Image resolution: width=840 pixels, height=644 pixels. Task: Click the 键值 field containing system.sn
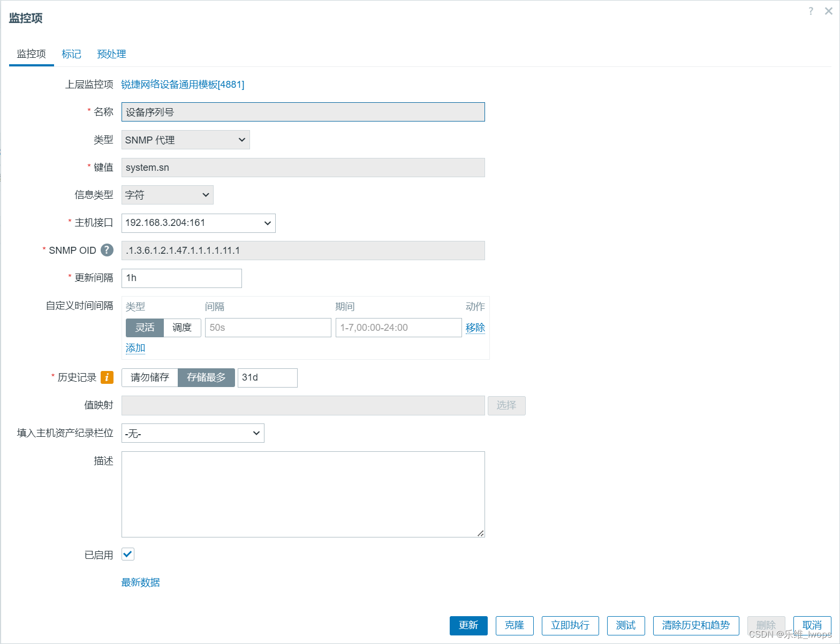pyautogui.click(x=303, y=168)
